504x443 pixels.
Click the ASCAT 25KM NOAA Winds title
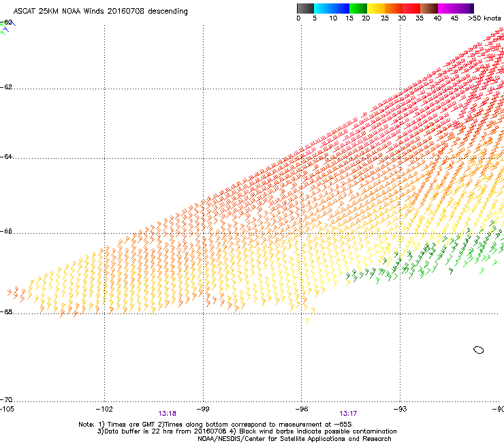click(100, 11)
